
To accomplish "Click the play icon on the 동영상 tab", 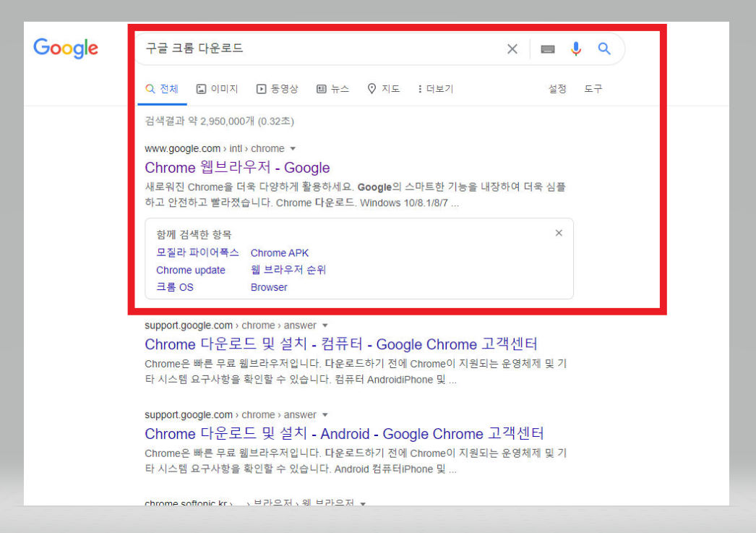I will pyautogui.click(x=261, y=89).
